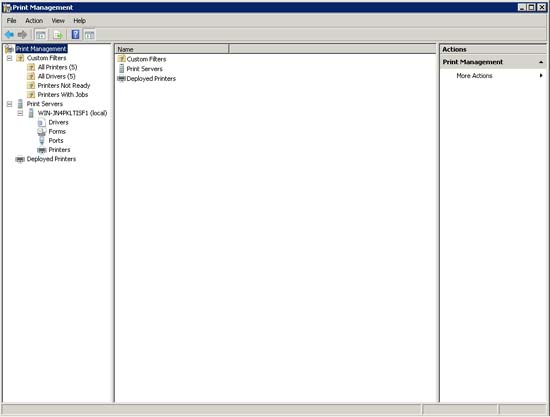Select All Drivers (5) in tree
This screenshot has width=550, height=417.
[x=56, y=76]
